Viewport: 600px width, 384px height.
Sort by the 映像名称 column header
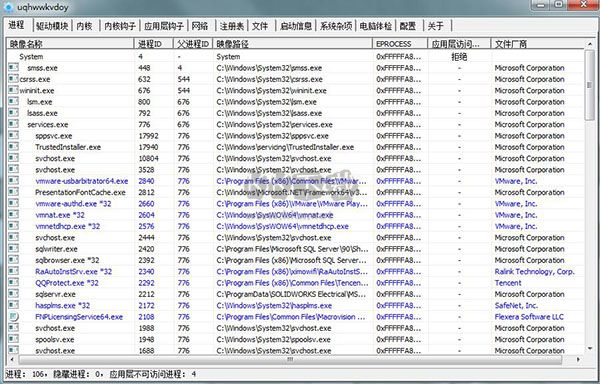click(x=70, y=44)
